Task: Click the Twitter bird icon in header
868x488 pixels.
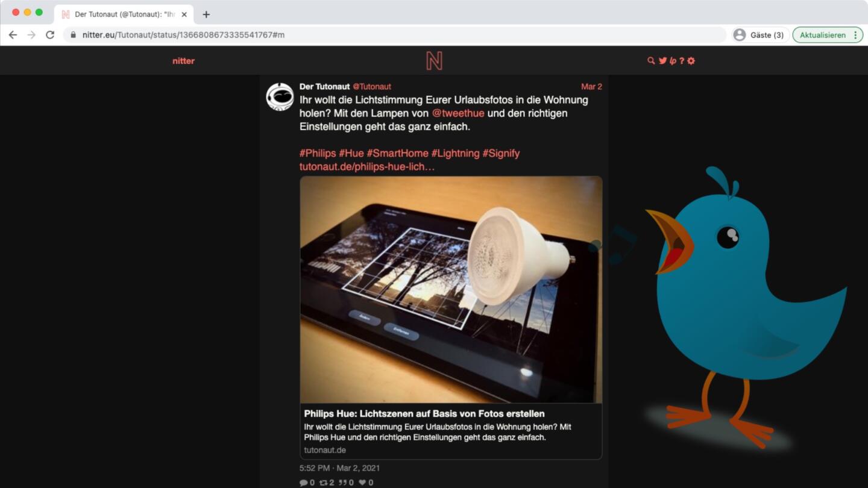Action: 662,61
